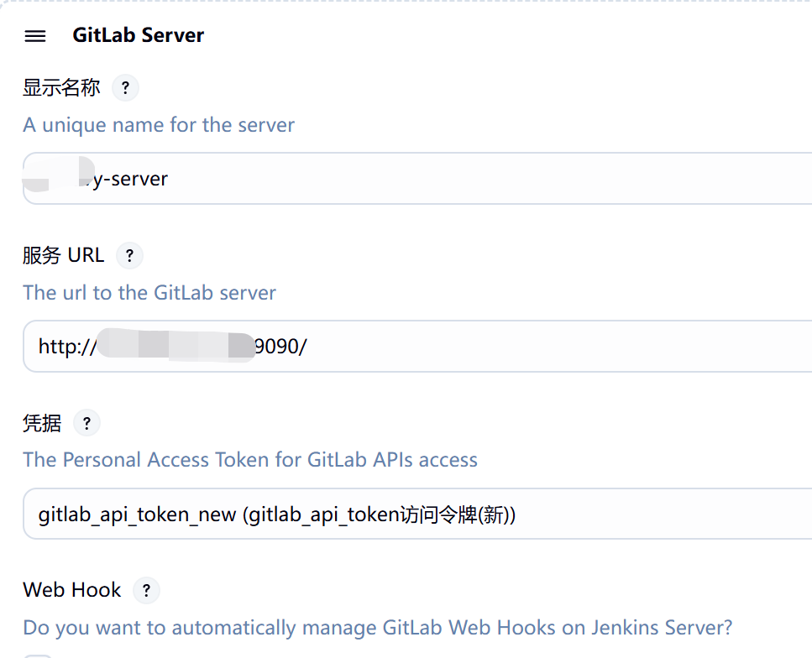Open the gitlab_api_token_new credentials dropdown

(x=417, y=514)
